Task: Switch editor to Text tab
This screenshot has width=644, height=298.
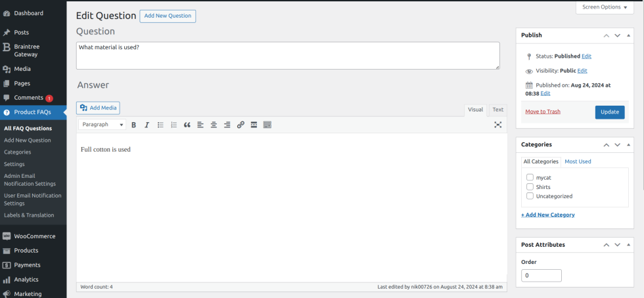Action: pos(498,110)
